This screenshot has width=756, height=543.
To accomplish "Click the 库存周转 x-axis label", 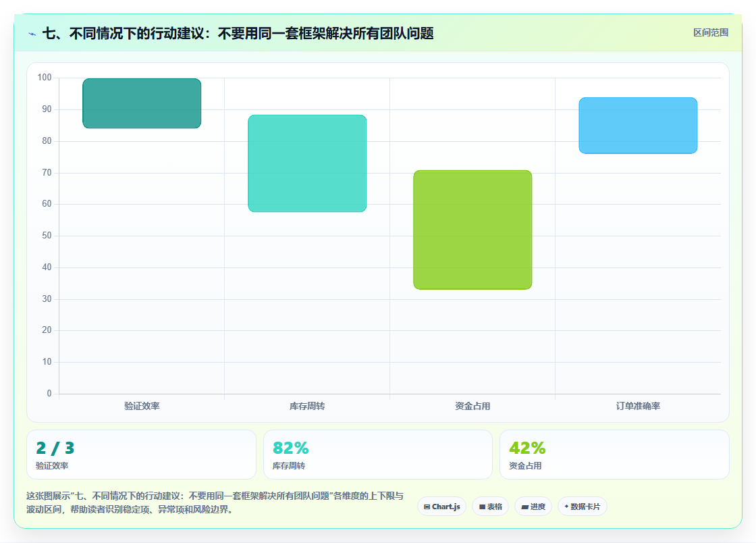I will tap(307, 406).
